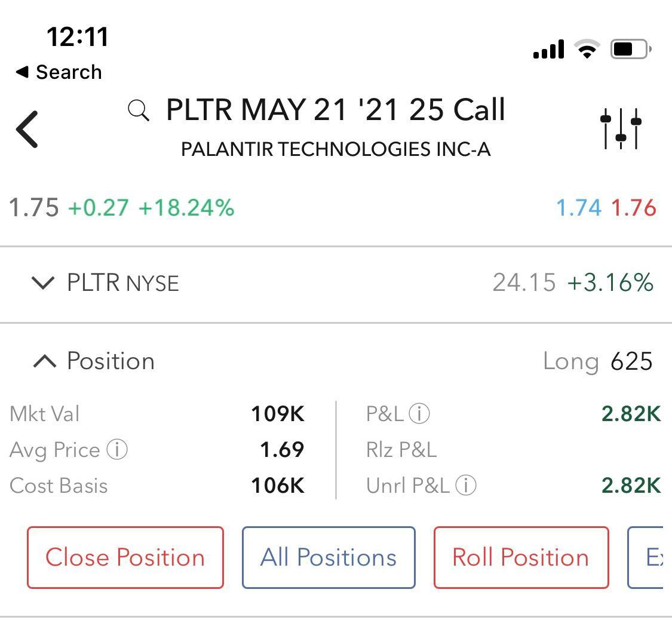Open the trading filters sliders icon
Image resolution: width=672 pixels, height=620 pixels.
tap(620, 129)
